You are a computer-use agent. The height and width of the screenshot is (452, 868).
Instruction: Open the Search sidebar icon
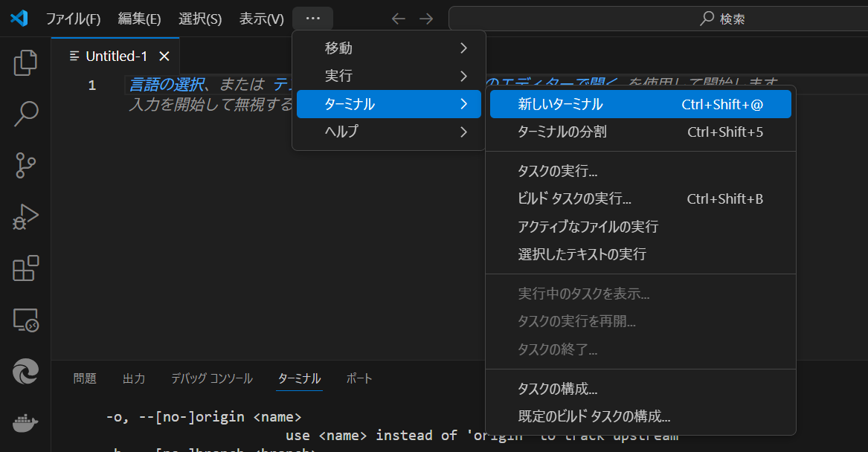[x=25, y=114]
